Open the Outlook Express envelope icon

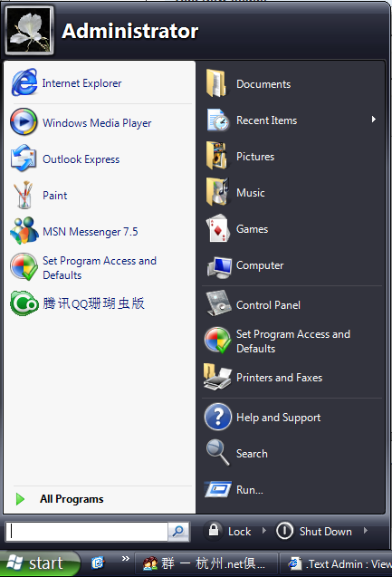(x=24, y=159)
